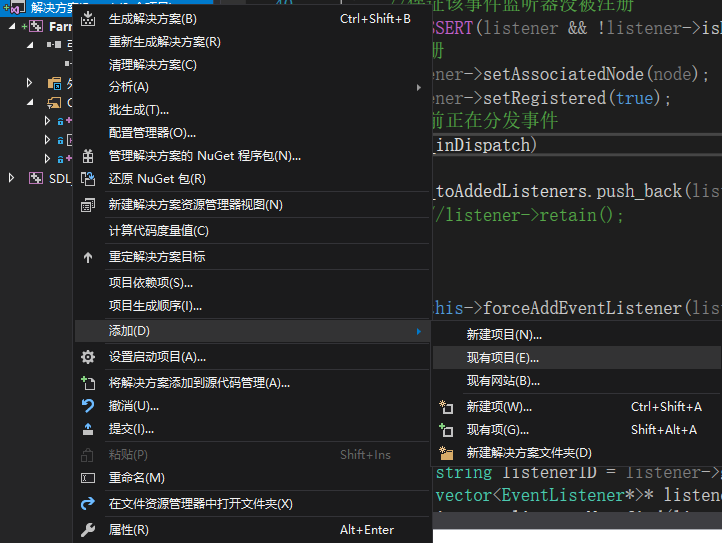Open 配置管理器(O)... from the context menu

tap(152, 133)
